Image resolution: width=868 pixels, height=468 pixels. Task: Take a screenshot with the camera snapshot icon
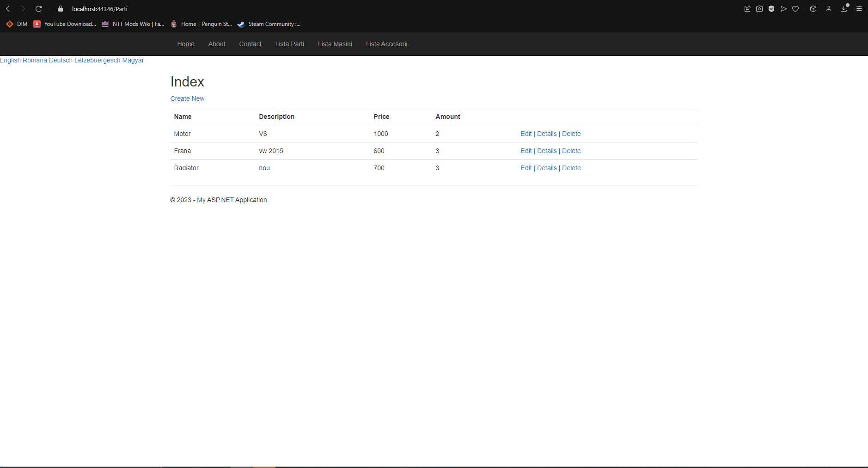tap(759, 8)
